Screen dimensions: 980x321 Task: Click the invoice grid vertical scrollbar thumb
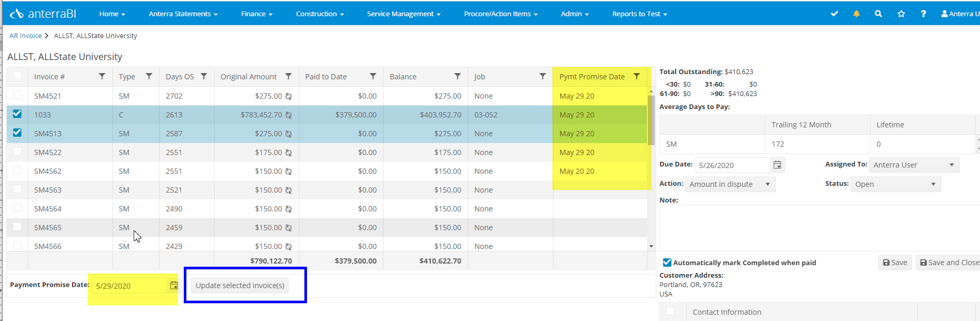651,120
